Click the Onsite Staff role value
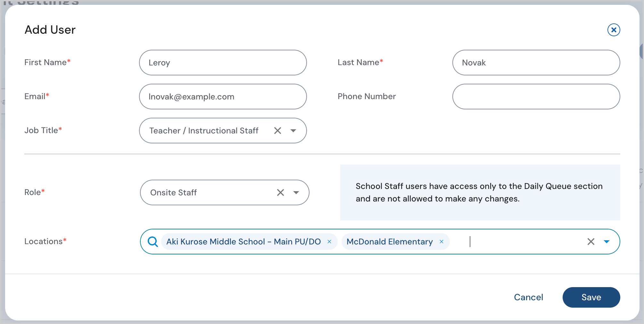644x324 pixels. tap(173, 192)
